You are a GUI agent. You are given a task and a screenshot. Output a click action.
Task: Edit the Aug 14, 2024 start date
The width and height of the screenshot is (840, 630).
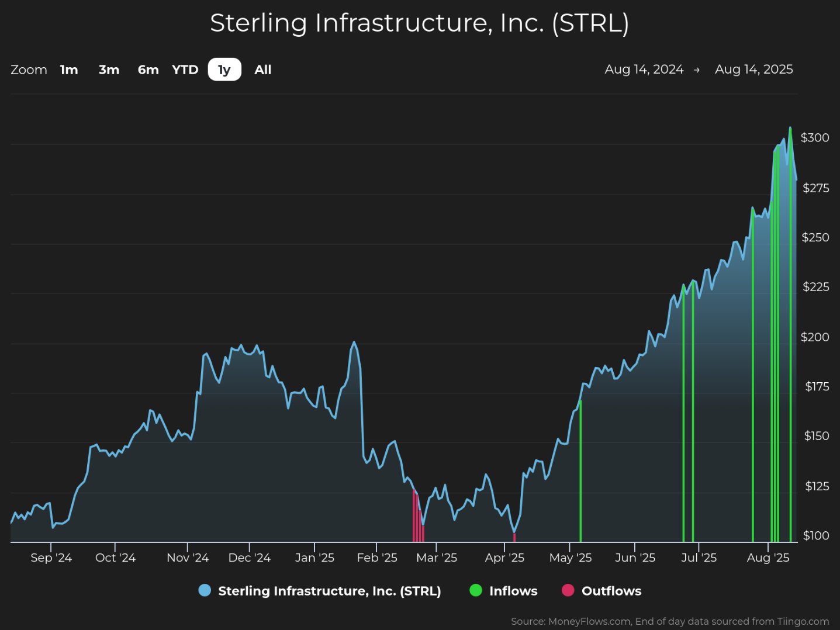(x=644, y=69)
